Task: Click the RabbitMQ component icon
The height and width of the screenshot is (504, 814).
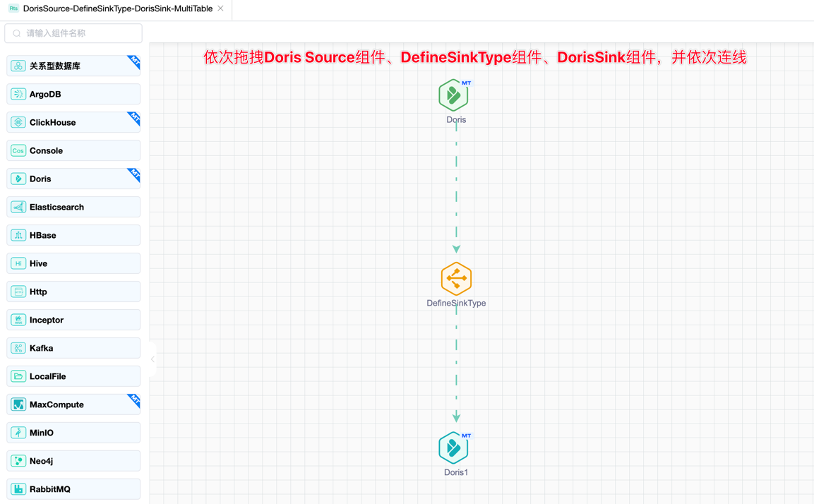Action: [x=18, y=489]
